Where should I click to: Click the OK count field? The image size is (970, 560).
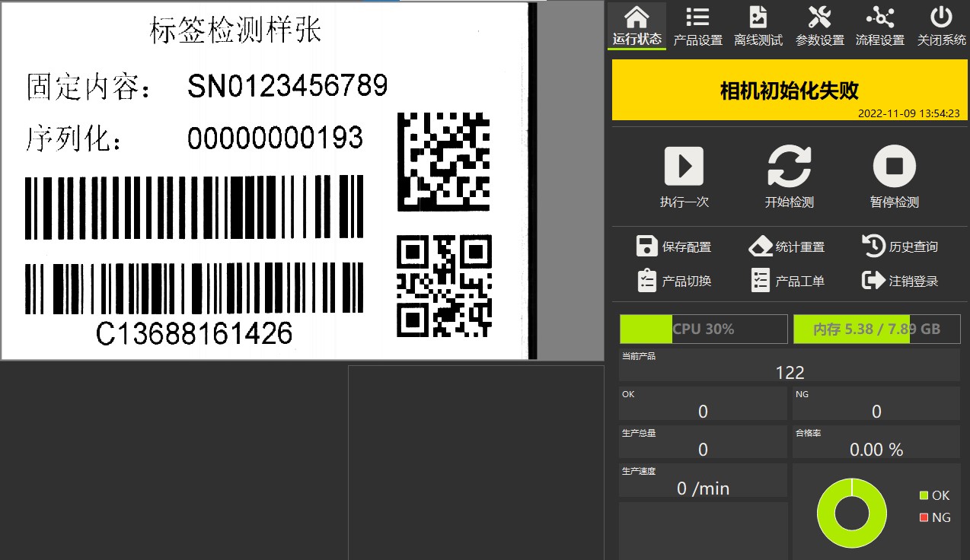[x=703, y=403]
